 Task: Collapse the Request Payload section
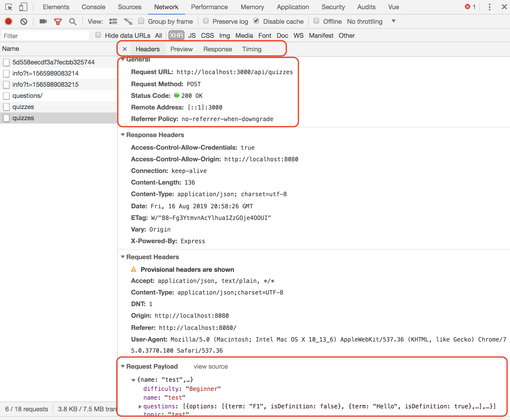click(123, 366)
